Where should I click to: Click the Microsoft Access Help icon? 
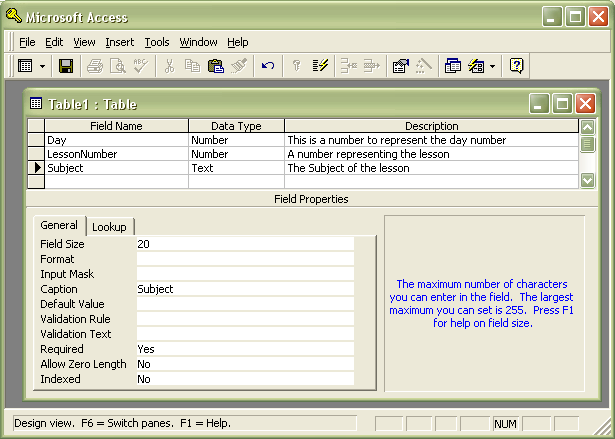click(517, 66)
